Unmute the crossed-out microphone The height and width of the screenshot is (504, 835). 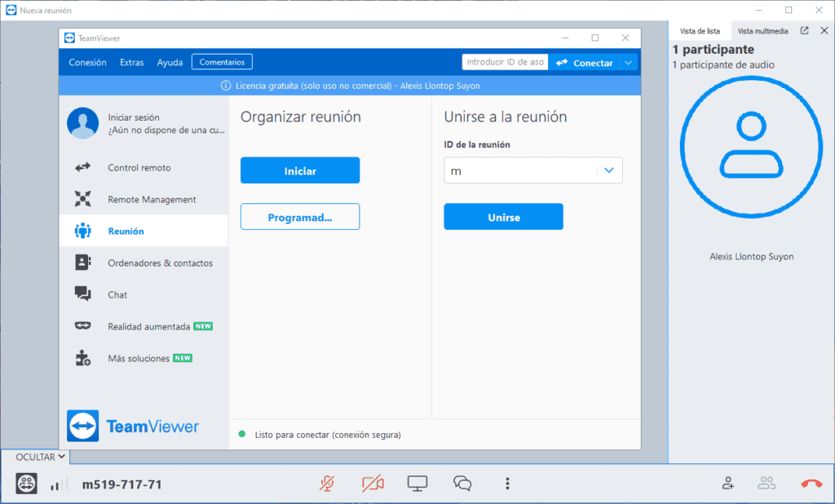coord(326,484)
